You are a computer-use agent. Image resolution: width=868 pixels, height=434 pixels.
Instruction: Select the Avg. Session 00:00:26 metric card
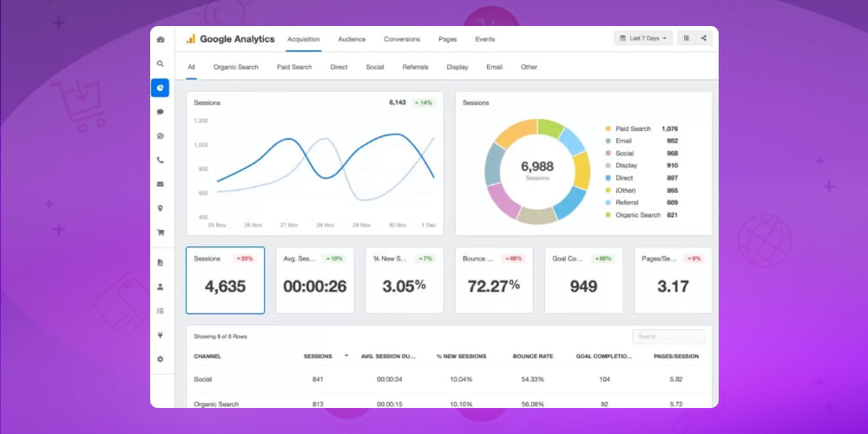tap(315, 280)
